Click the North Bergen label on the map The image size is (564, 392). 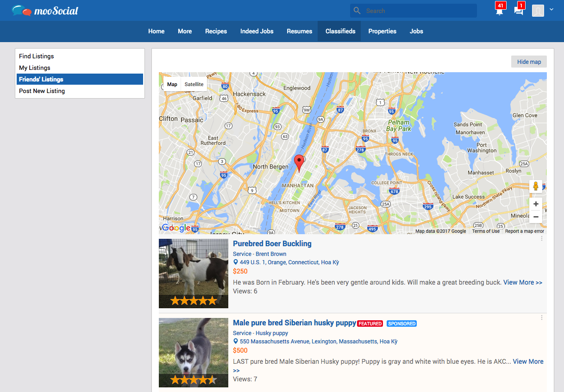(x=270, y=167)
